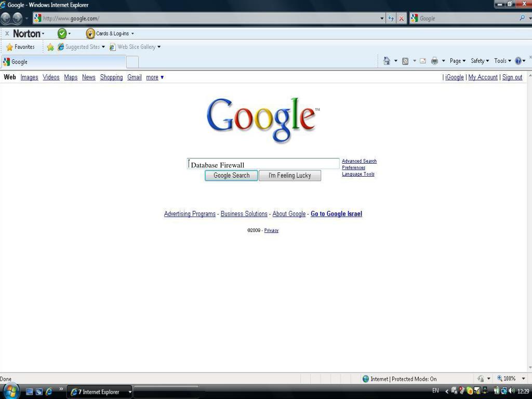Screen dimensions: 532x399
Task: Click the Windows Start orb
Action: pos(10,391)
